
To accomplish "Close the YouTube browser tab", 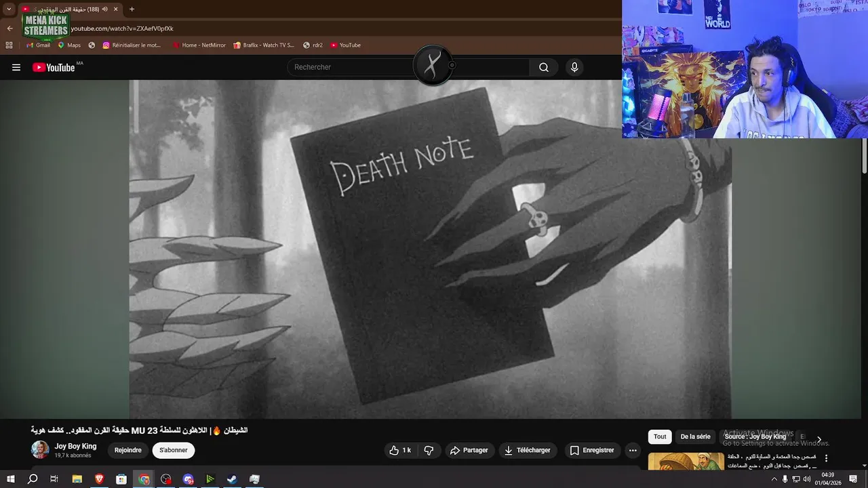I will coord(115,9).
